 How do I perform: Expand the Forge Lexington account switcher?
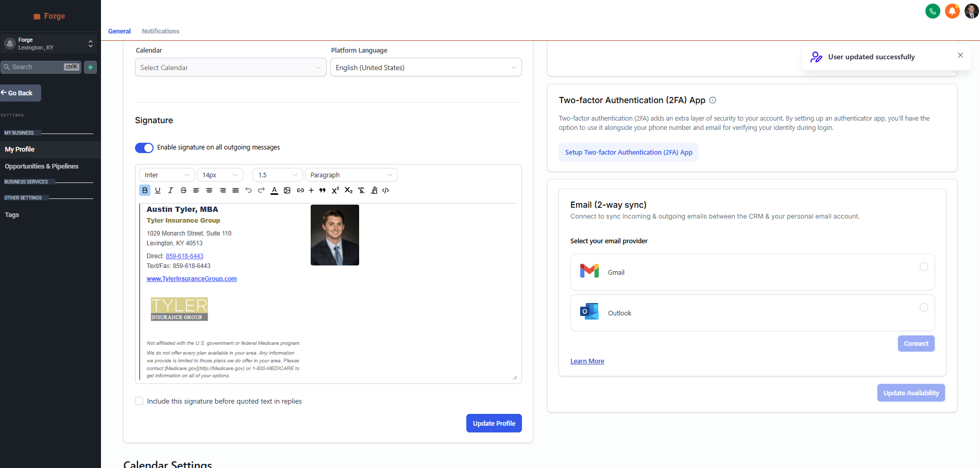[50, 44]
